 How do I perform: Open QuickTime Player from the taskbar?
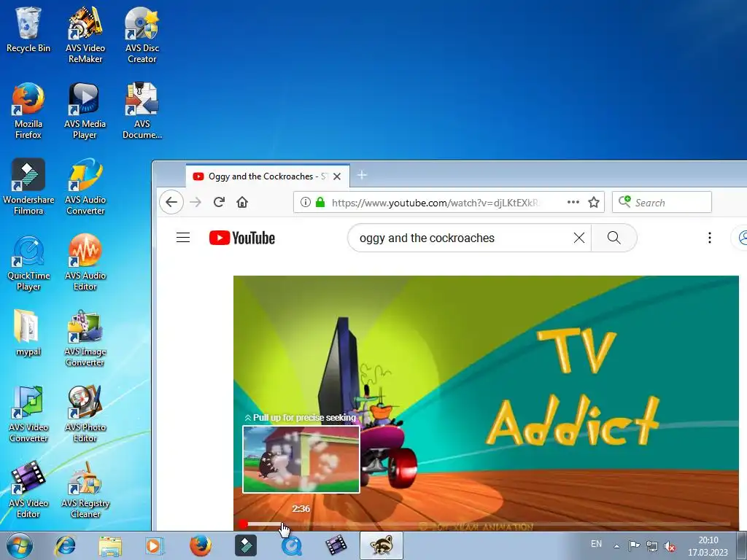pyautogui.click(x=291, y=545)
